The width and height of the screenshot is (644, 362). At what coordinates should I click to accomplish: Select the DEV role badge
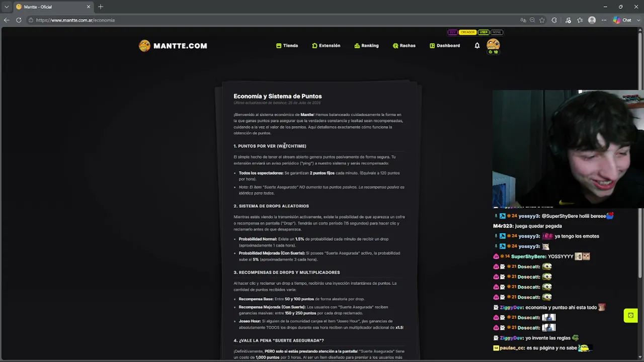[x=452, y=32]
